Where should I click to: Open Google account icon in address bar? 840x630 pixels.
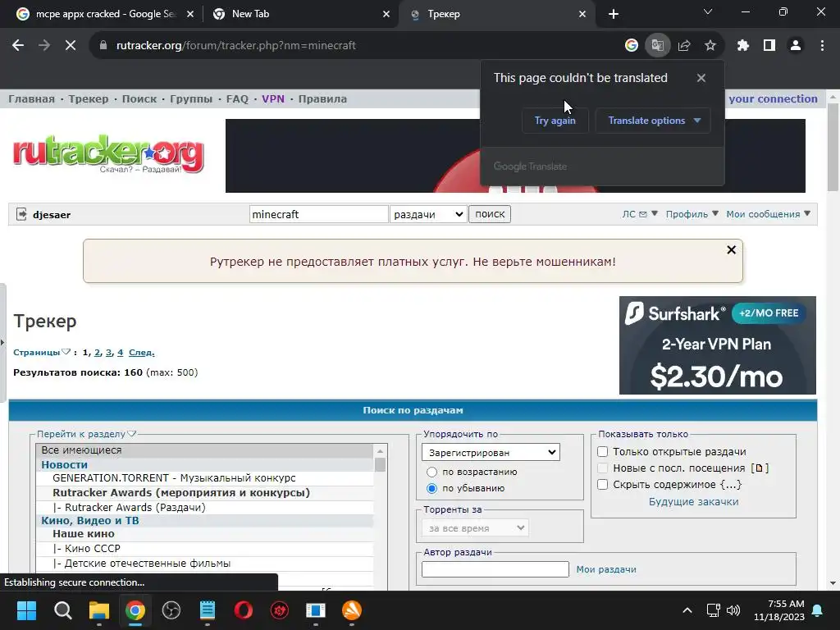[632, 46]
